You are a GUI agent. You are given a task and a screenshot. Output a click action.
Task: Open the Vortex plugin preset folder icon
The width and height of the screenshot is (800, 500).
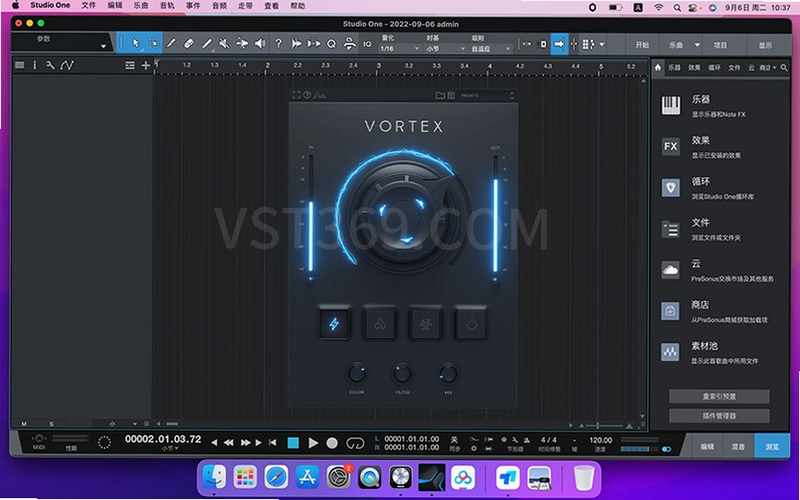440,95
